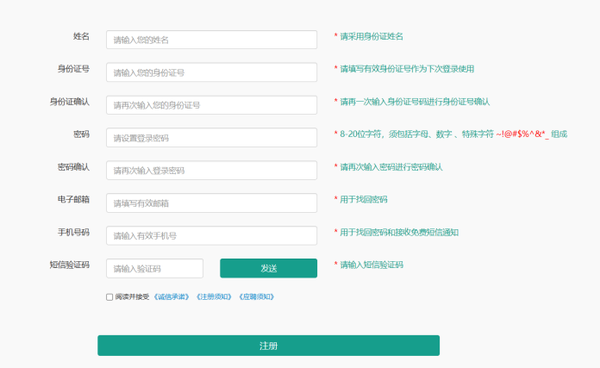The height and width of the screenshot is (368, 600).
Task: Send SMS code with 发送 button
Action: [269, 268]
